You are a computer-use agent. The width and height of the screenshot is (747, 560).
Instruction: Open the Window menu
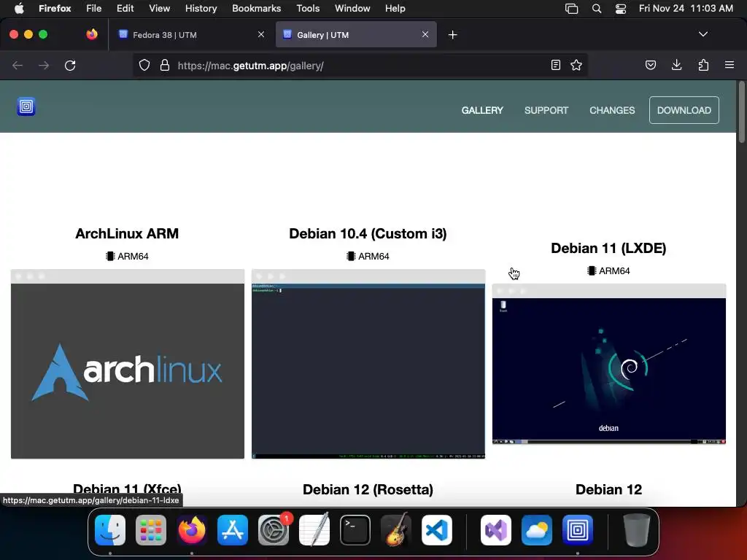tap(352, 8)
